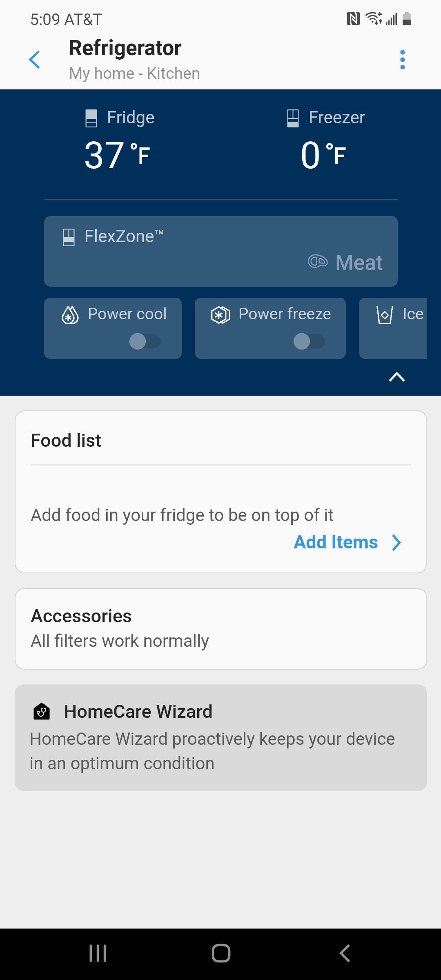Tap the Meat mode icon
441x980 pixels.
coord(318,261)
